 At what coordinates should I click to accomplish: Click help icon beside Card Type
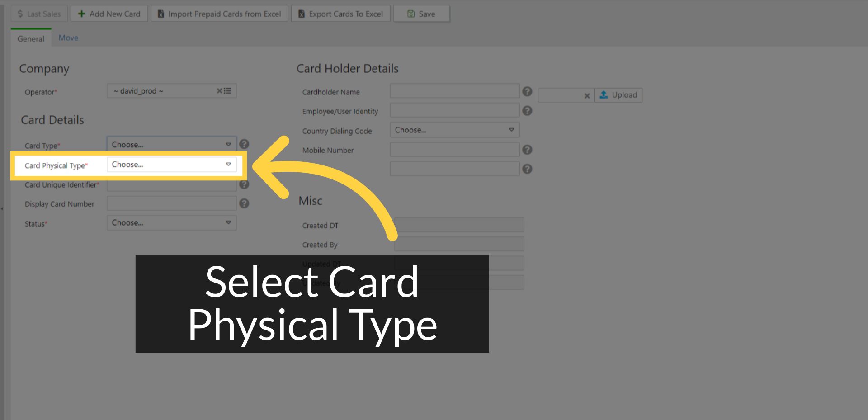[x=244, y=144]
